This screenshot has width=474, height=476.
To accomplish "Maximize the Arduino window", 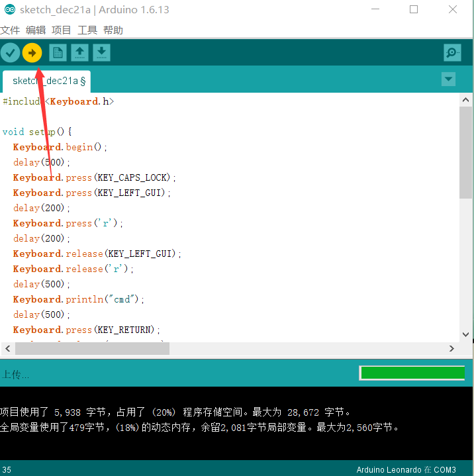I will click(414, 9).
